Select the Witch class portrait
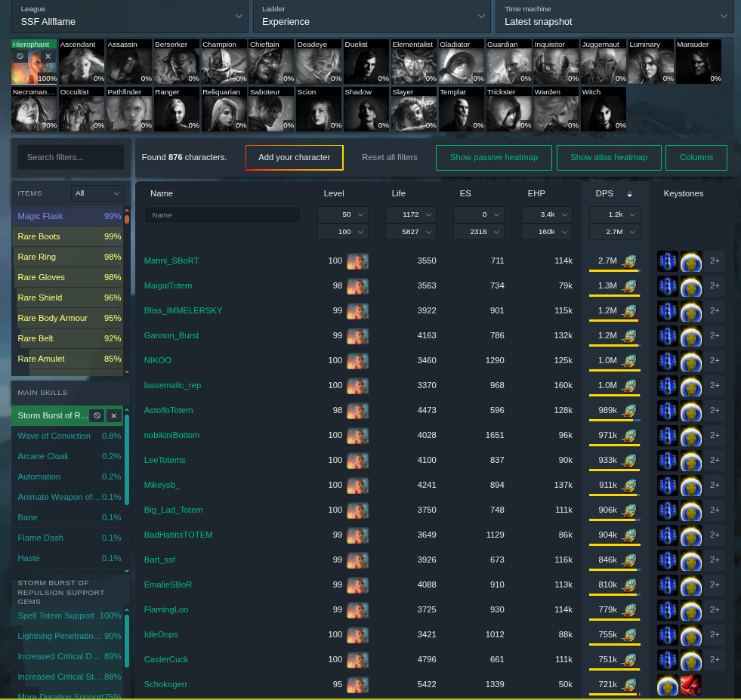Screen dimensions: 741x700 (604, 109)
